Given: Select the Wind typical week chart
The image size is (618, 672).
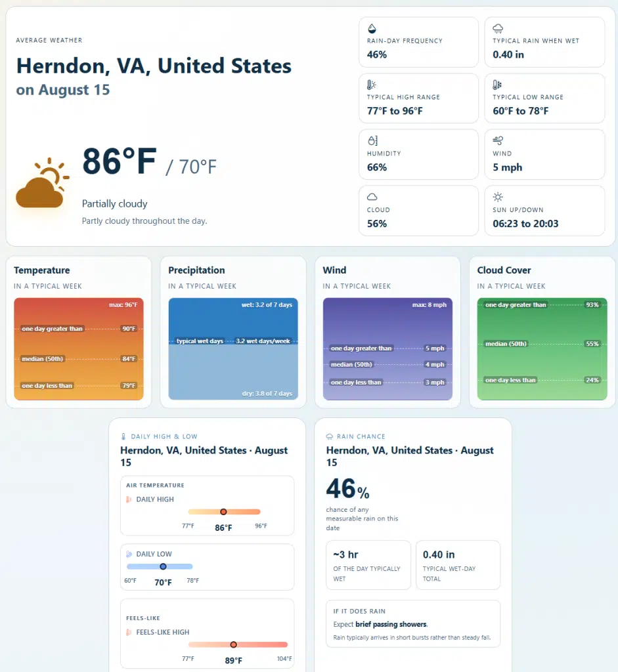Looking at the screenshot, I should pos(387,349).
